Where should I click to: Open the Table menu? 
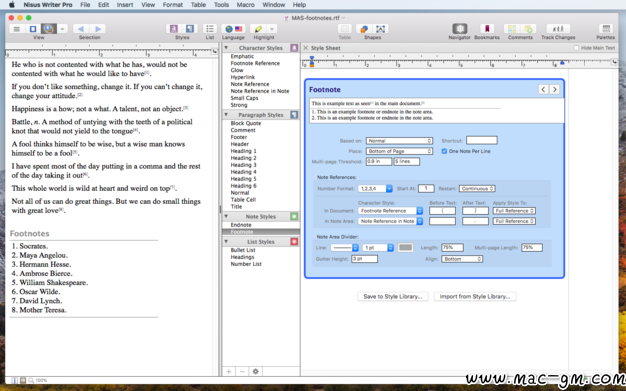pos(198,5)
